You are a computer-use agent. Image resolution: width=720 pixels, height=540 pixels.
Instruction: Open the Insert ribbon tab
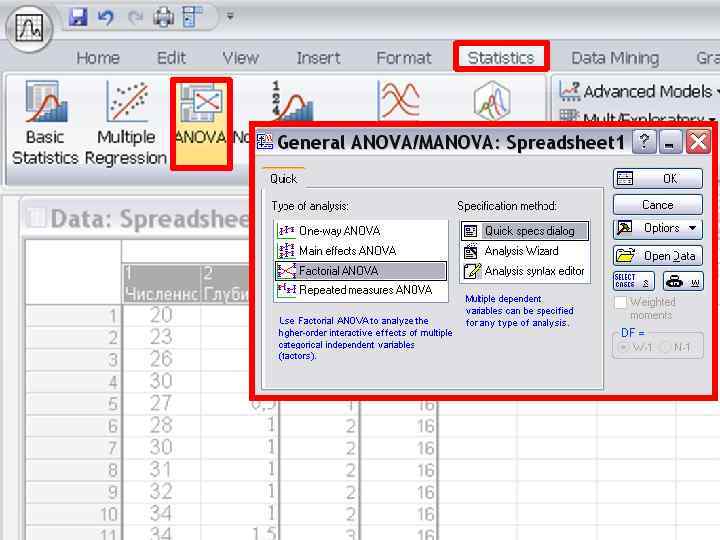[318, 58]
